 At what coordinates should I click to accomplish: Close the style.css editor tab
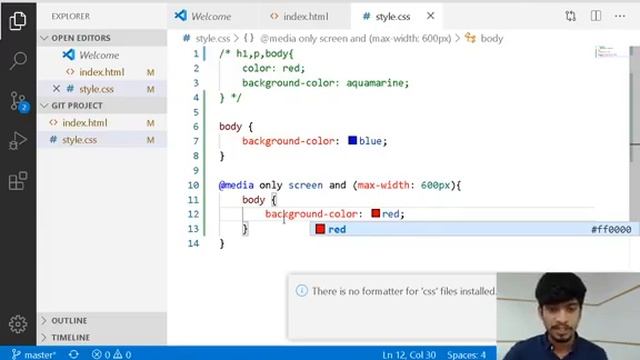(x=430, y=16)
